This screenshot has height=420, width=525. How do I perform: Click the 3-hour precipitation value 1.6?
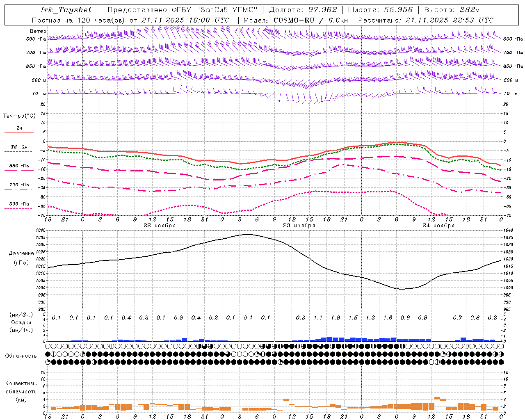point(388,318)
